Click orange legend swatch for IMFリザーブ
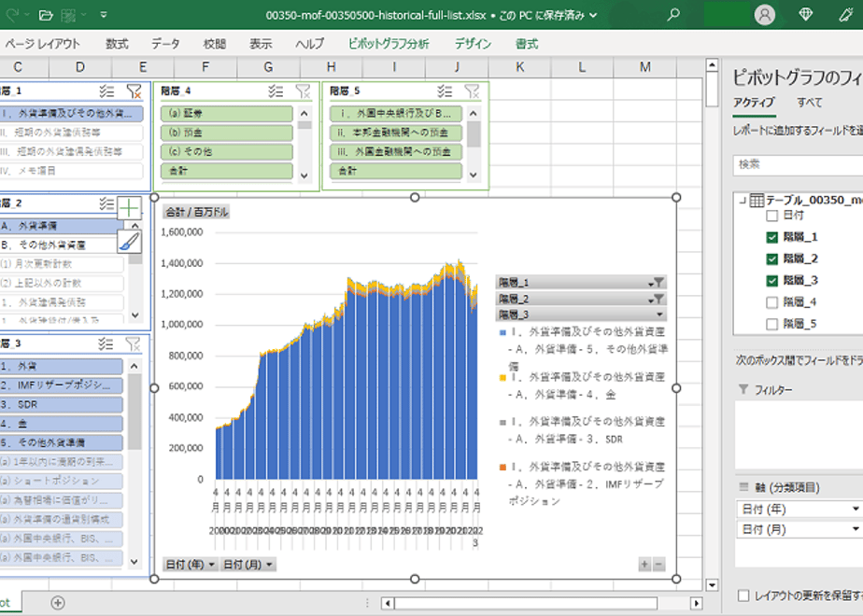 (x=502, y=467)
